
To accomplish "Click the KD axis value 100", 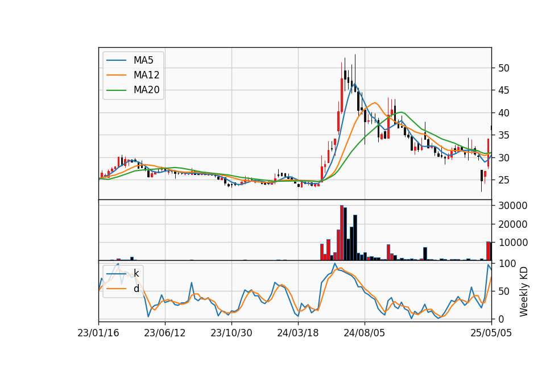I will point(507,264).
